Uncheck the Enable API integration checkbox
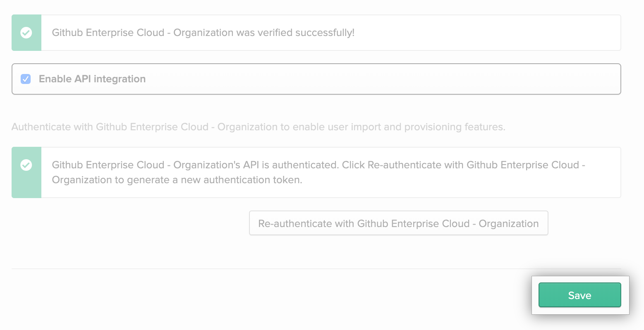 26,79
